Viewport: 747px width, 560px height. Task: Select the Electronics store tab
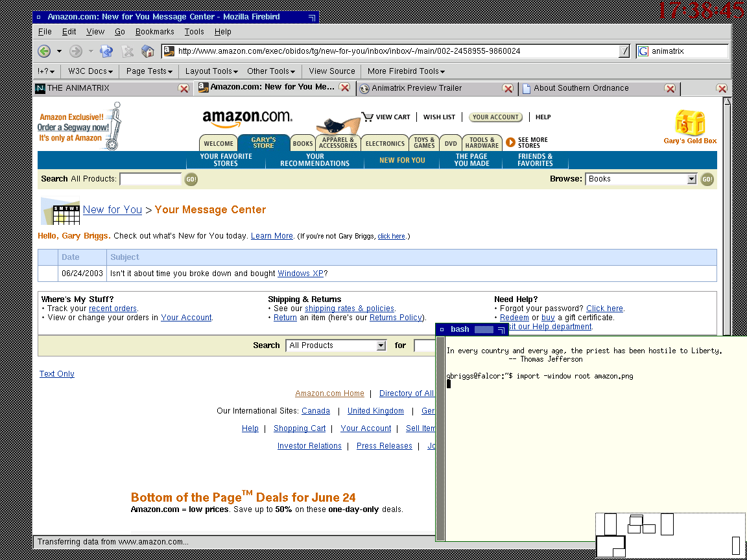pos(385,143)
